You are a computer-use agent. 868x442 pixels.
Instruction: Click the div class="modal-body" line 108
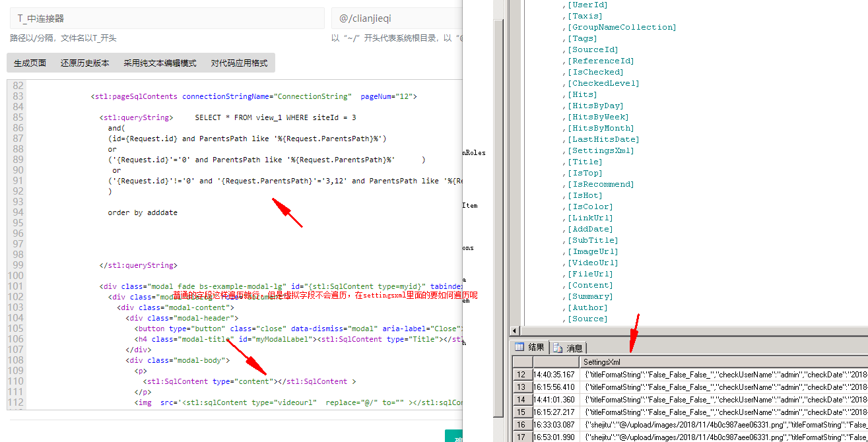point(178,360)
